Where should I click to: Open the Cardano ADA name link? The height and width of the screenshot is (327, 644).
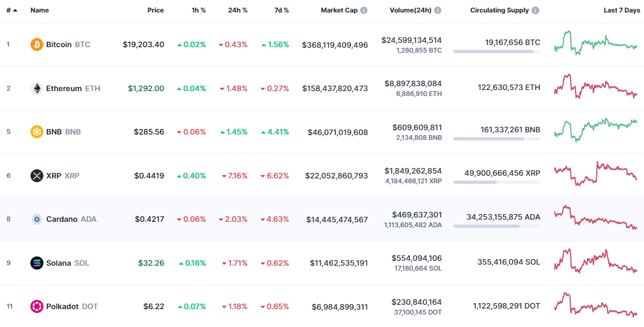point(72,219)
